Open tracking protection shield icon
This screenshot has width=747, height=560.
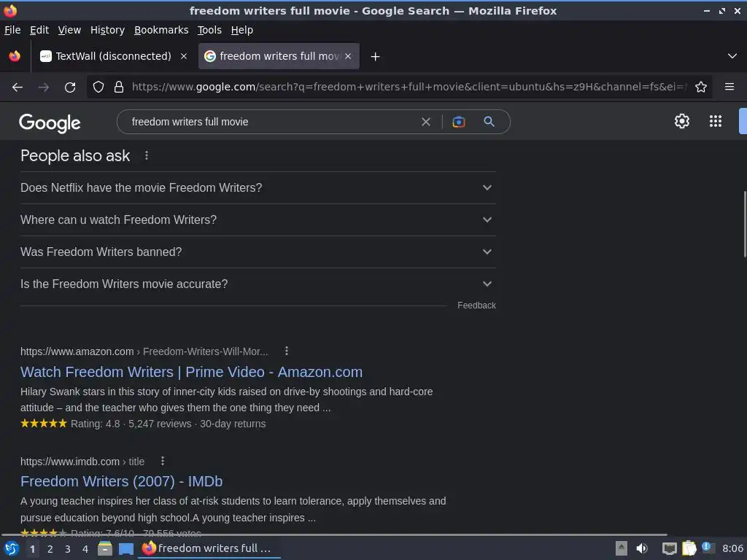pos(98,87)
